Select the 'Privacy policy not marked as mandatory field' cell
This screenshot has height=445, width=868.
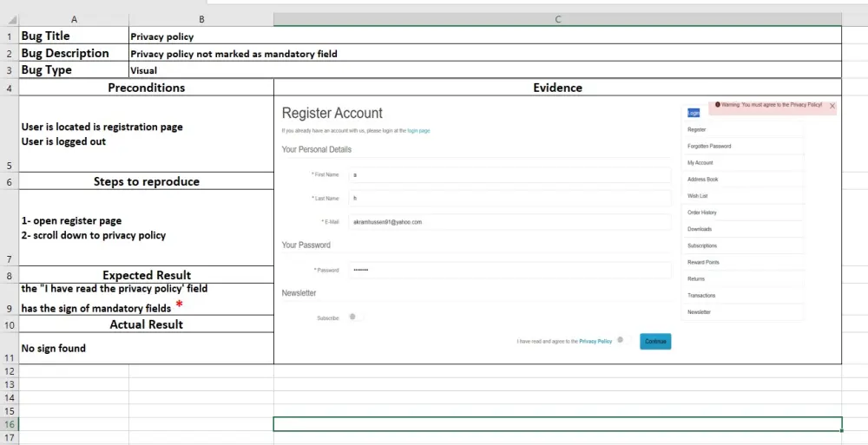click(485, 53)
